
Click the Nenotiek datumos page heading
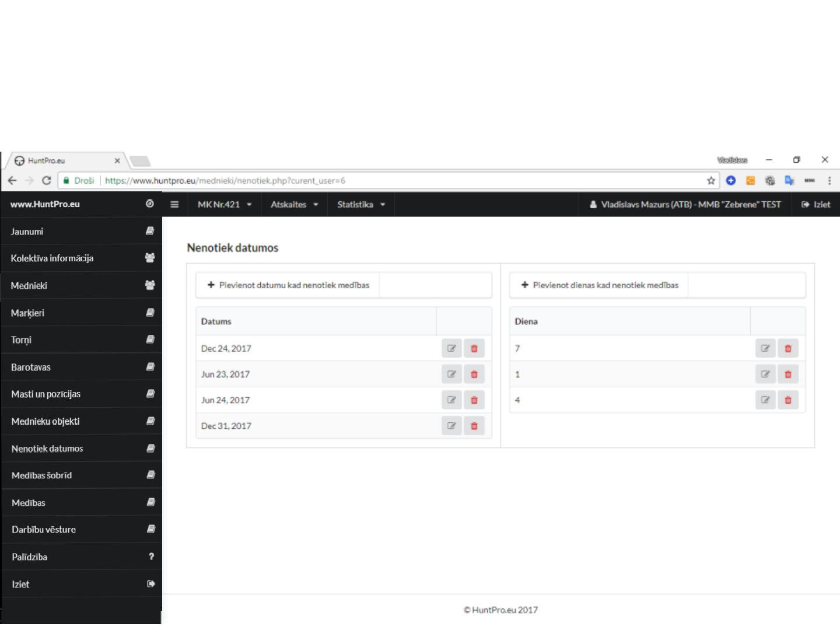click(x=233, y=248)
